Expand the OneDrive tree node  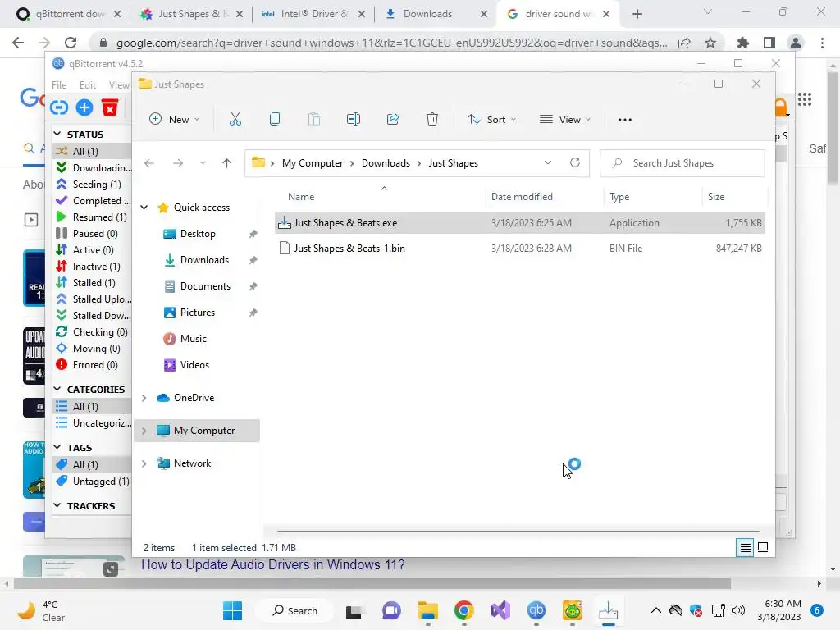click(x=144, y=398)
